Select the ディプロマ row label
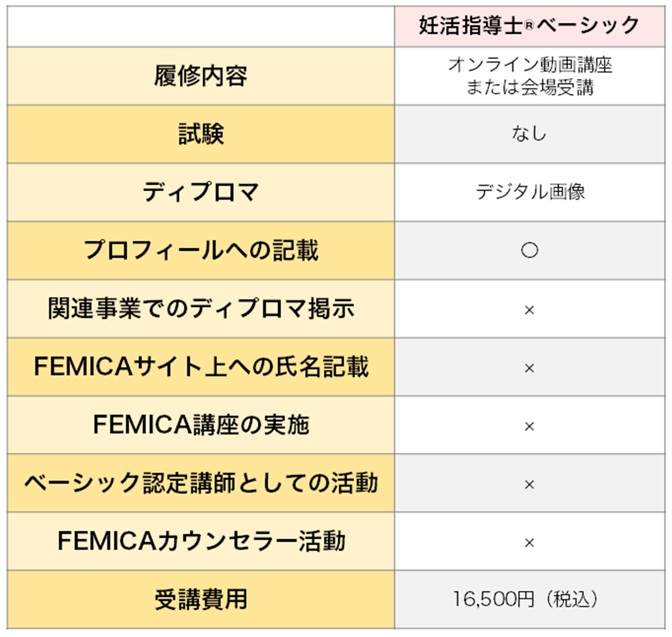The width and height of the screenshot is (672, 637). pyautogui.click(x=200, y=192)
